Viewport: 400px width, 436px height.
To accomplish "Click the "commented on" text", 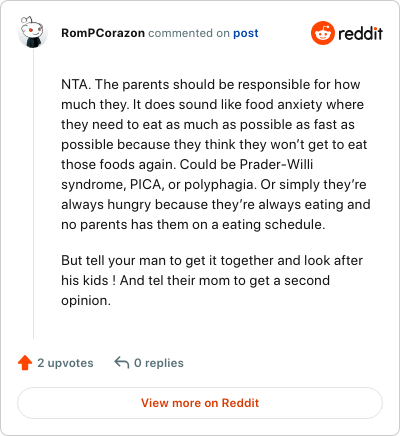I will [189, 33].
